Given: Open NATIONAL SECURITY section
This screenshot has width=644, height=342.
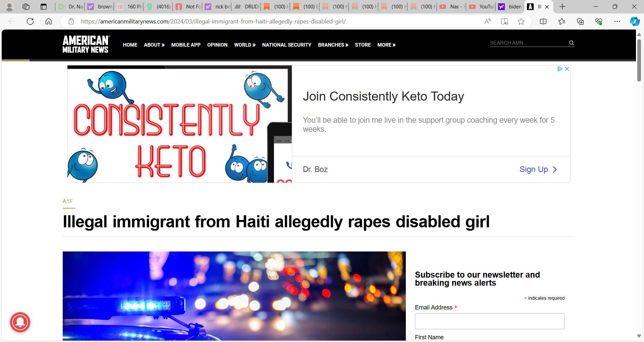Looking at the screenshot, I should [x=287, y=45].
